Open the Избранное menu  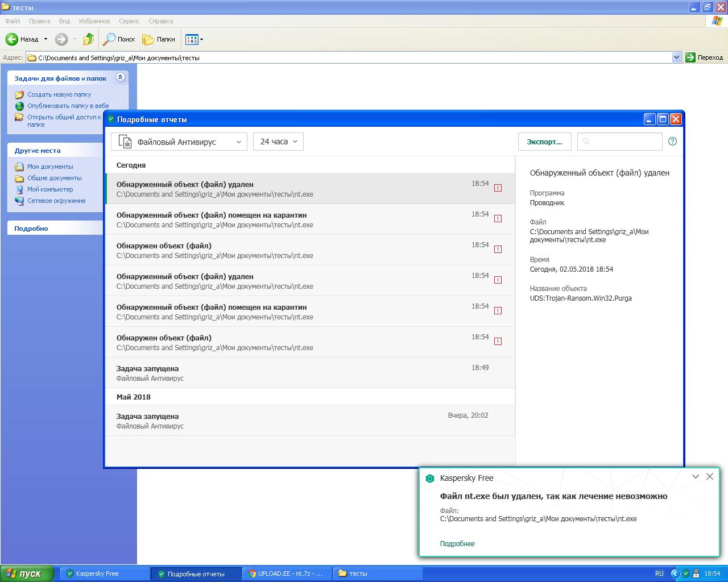click(x=94, y=21)
